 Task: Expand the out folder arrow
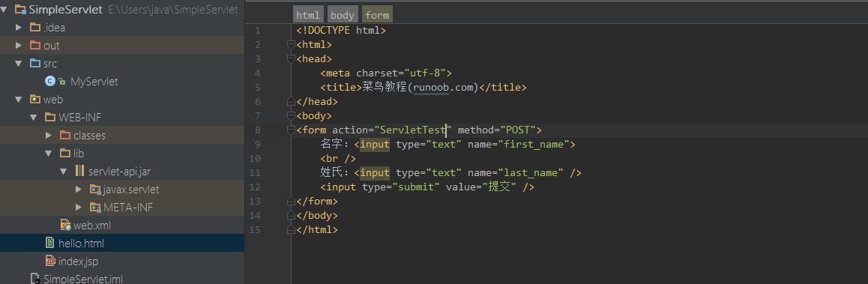pyautogui.click(x=18, y=46)
